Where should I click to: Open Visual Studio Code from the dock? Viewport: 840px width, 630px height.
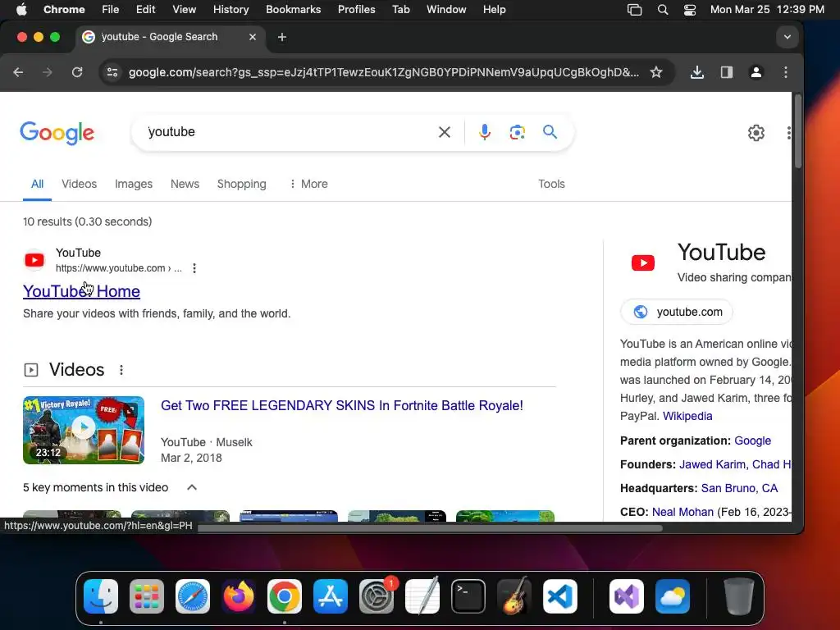559,596
